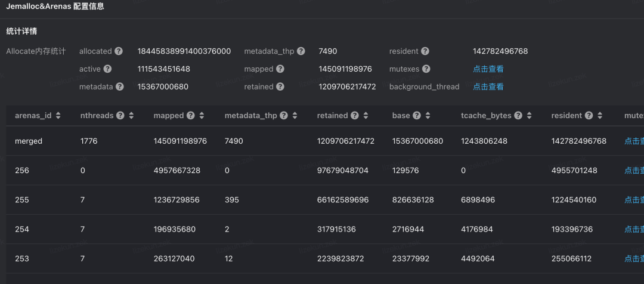The height and width of the screenshot is (284, 644).
Task: Open background_thread details via 点击查看 link
Action: click(x=488, y=87)
